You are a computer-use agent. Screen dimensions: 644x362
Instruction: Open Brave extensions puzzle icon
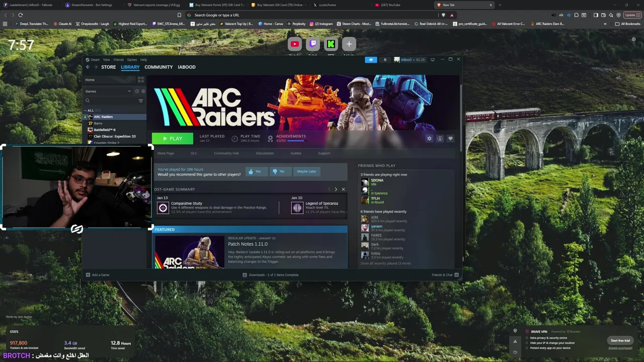coord(578,15)
